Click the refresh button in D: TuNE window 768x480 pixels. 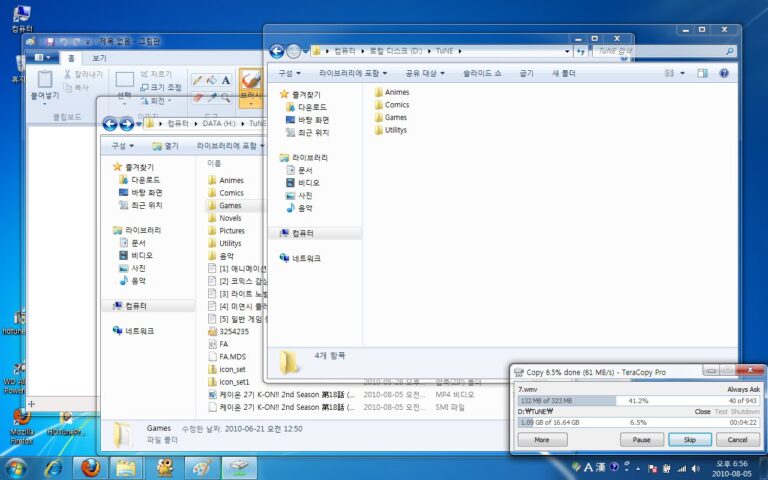point(581,51)
